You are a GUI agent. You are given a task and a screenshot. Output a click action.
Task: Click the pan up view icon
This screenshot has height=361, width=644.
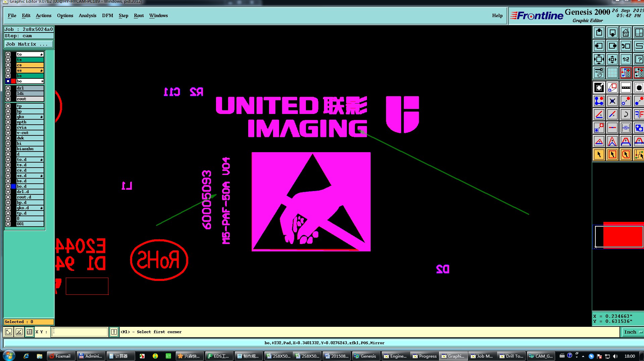[599, 33]
